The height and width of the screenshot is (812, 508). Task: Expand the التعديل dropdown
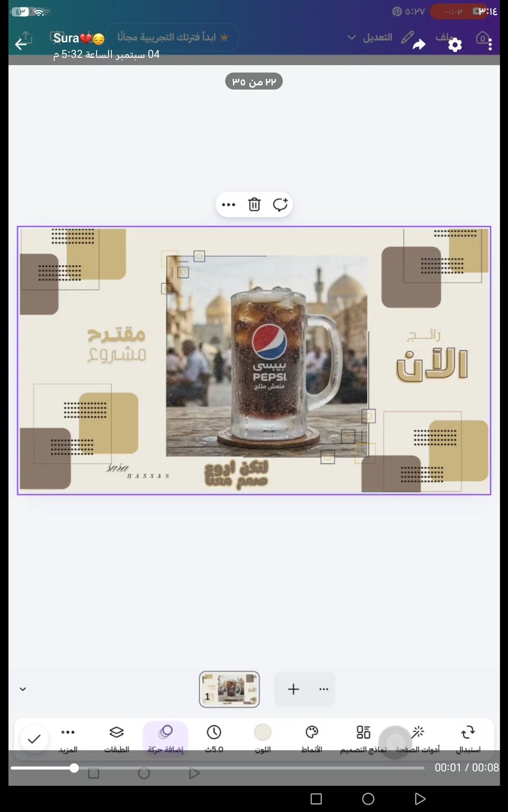tap(370, 38)
